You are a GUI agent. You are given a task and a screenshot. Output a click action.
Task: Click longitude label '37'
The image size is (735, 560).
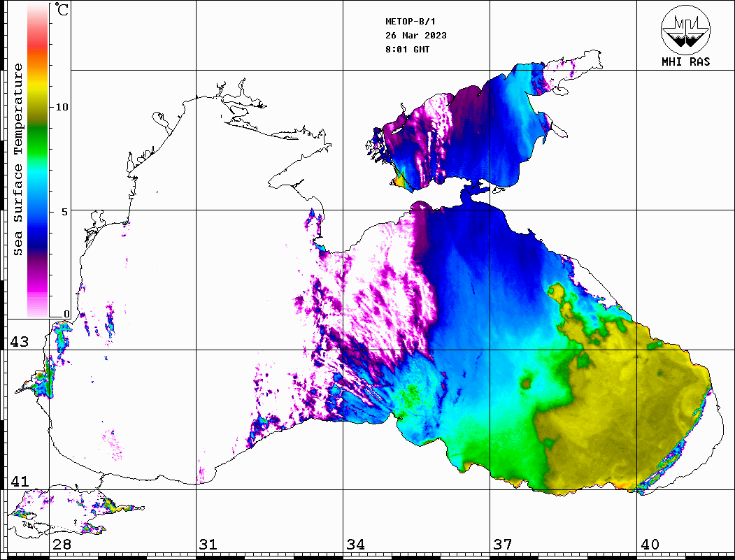[x=503, y=545]
